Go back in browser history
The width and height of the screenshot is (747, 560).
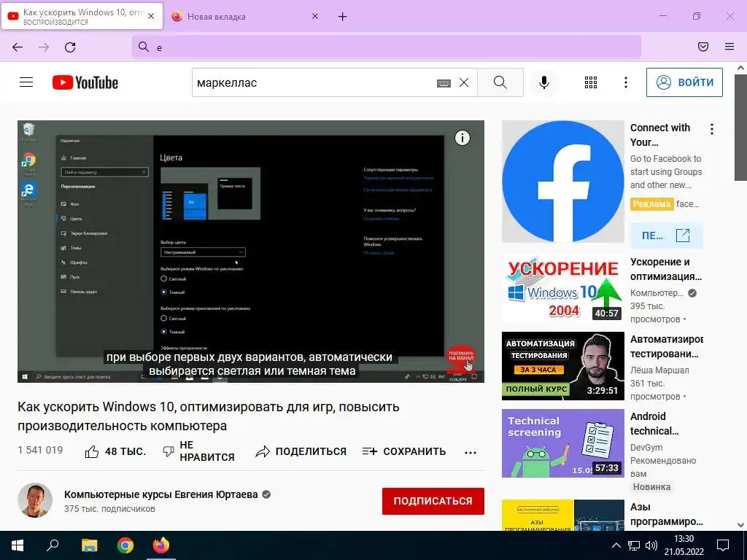point(18,47)
